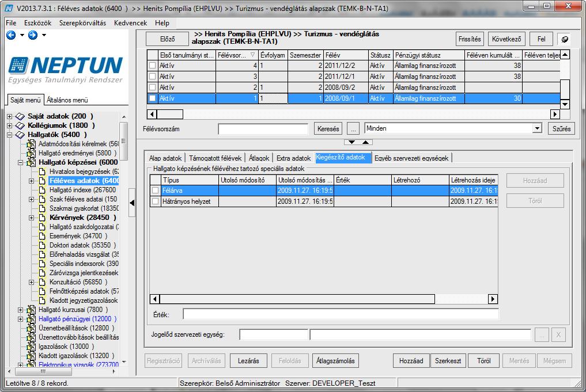Click the Szak féléves adatai page icon
The height and width of the screenshot is (392, 586).
coord(42,199)
